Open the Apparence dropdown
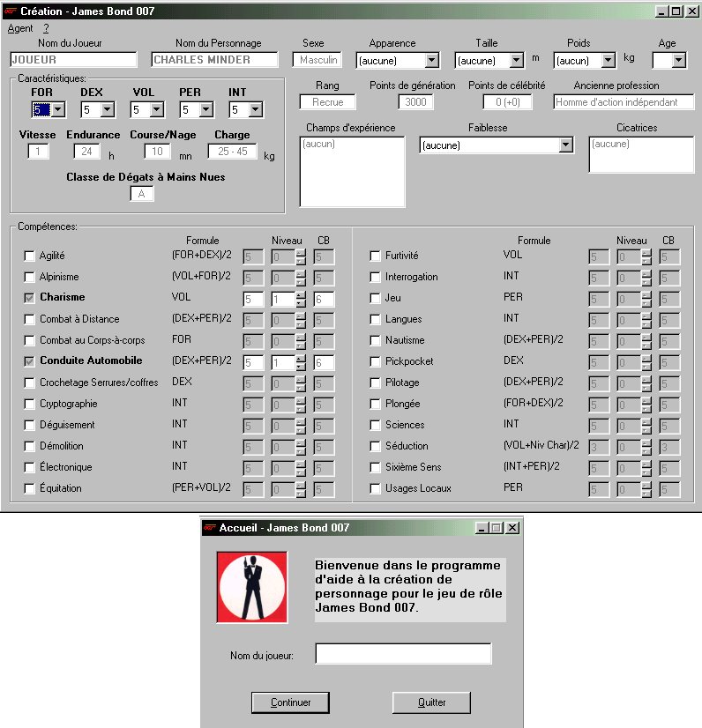702x728 pixels. coord(432,60)
